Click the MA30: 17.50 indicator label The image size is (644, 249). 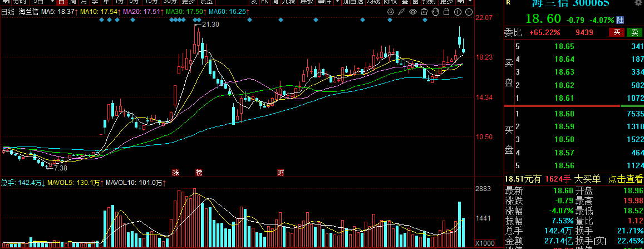pyautogui.click(x=186, y=12)
